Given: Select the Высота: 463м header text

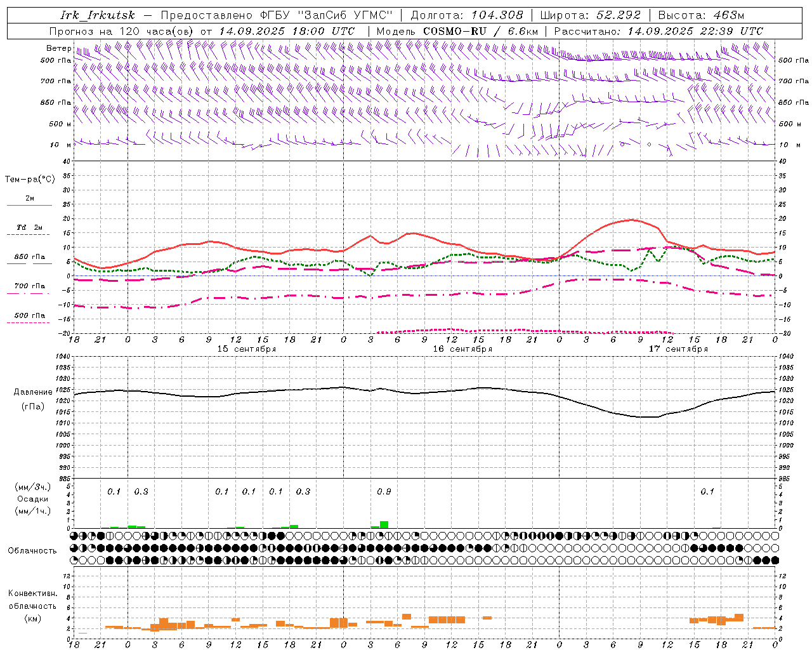Looking at the screenshot, I should (701, 15).
